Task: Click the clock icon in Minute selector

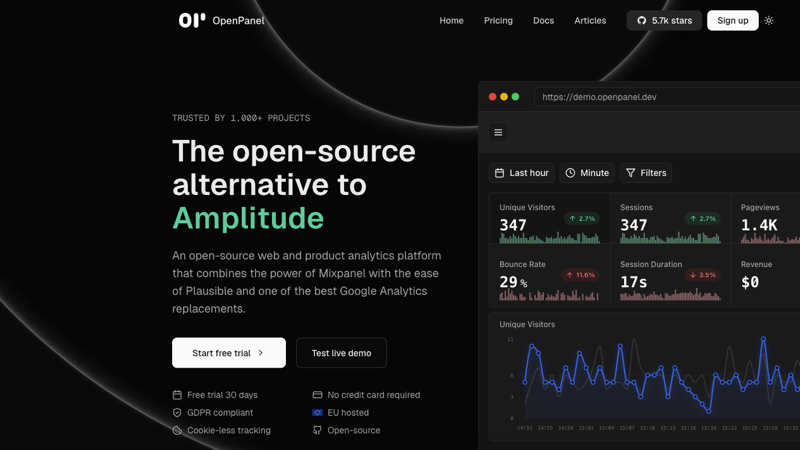Action: [x=570, y=173]
